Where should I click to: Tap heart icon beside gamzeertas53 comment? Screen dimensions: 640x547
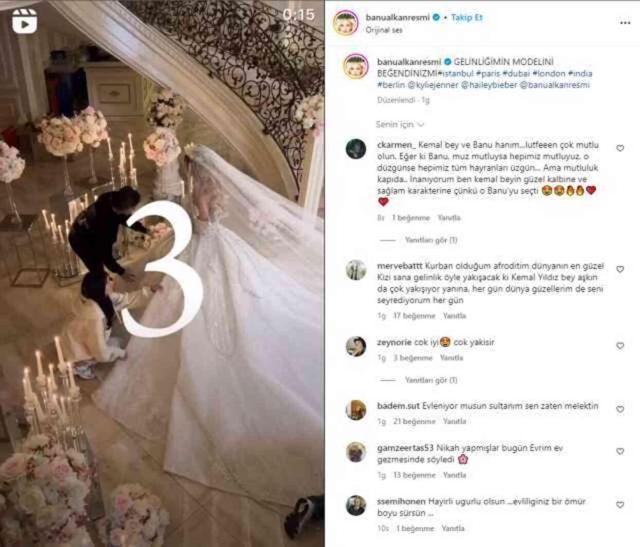click(x=620, y=451)
